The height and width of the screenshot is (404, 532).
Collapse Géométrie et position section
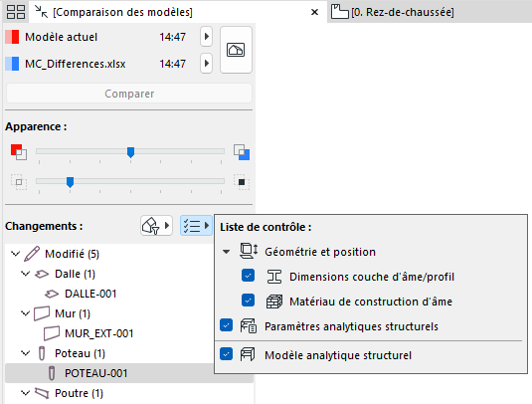tap(227, 252)
